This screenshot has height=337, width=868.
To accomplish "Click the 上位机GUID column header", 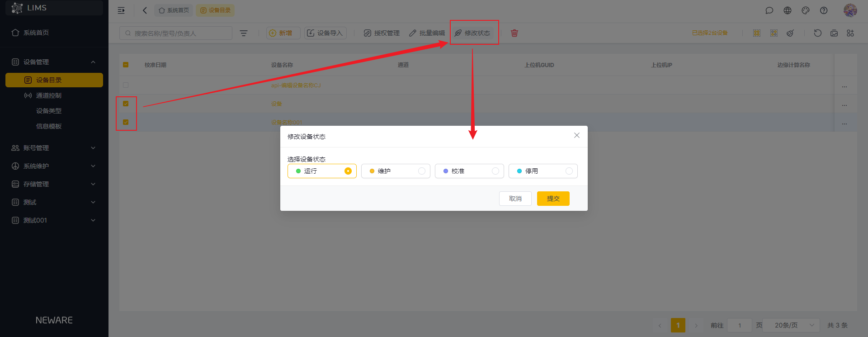I will click(539, 65).
